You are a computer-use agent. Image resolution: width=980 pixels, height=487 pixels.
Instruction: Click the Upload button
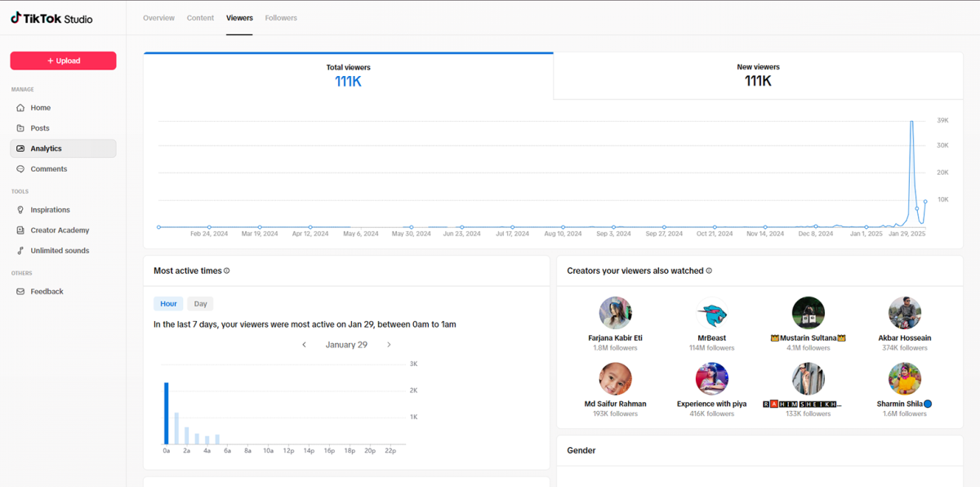pos(63,60)
